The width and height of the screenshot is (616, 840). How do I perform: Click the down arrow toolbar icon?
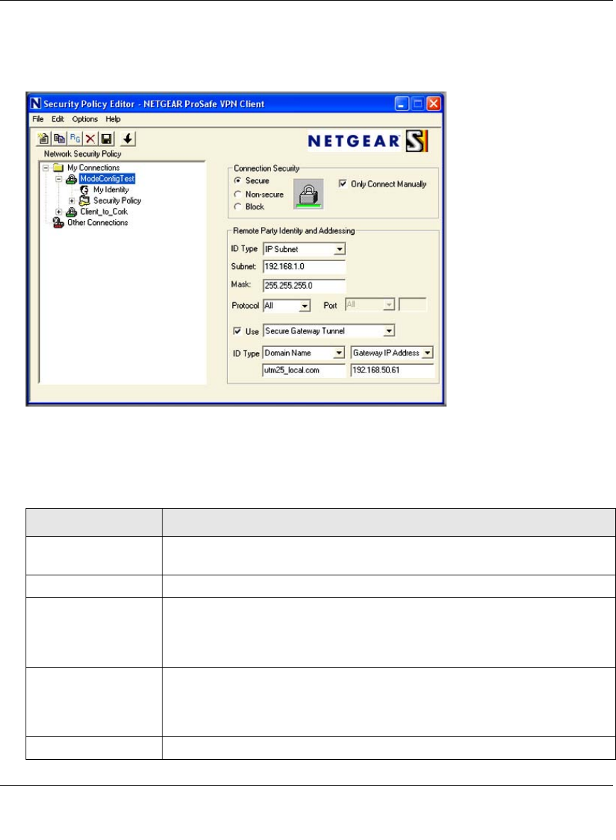point(128,139)
